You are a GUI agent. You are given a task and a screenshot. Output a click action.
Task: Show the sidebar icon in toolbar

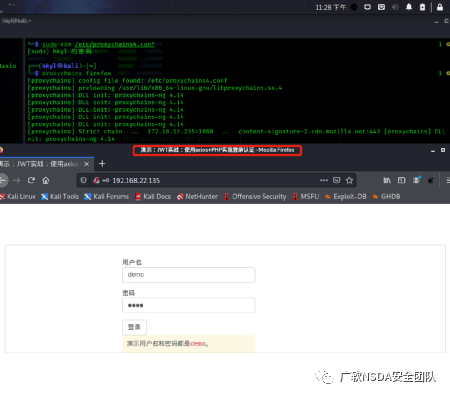[401, 180]
